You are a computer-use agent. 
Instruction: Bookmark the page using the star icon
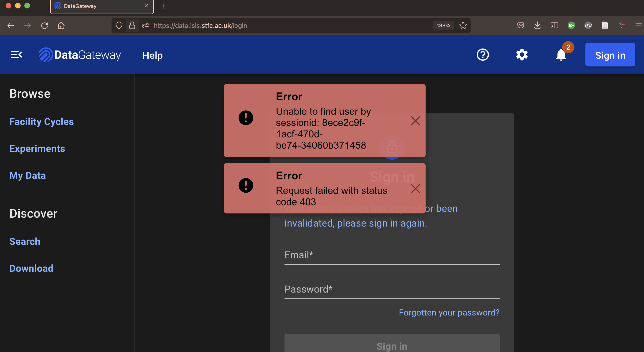pos(463,25)
